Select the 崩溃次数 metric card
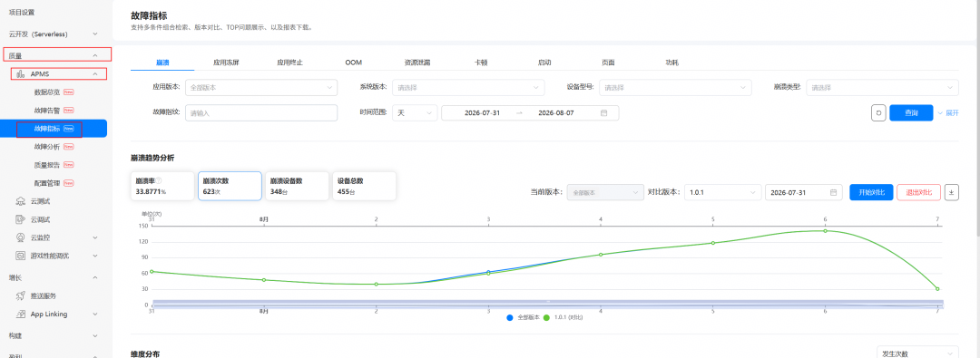The image size is (980, 358). (x=230, y=186)
